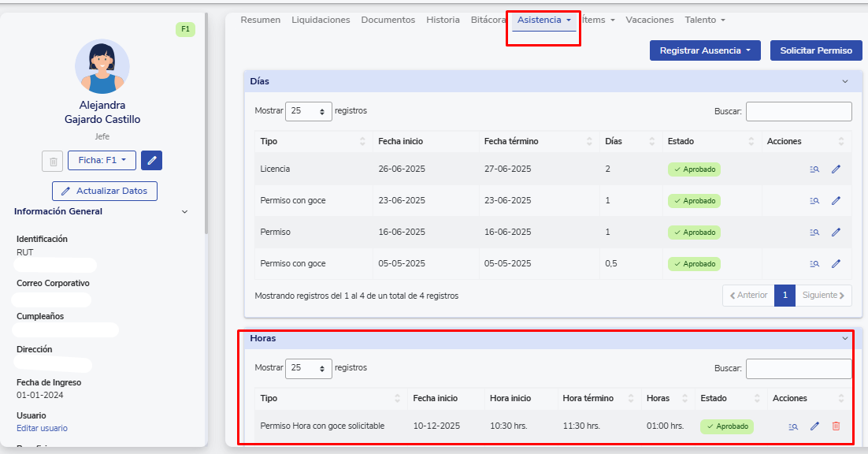The width and height of the screenshot is (868, 454).
Task: View details of the 05-05-2025 half-day permiso
Action: tap(814, 263)
